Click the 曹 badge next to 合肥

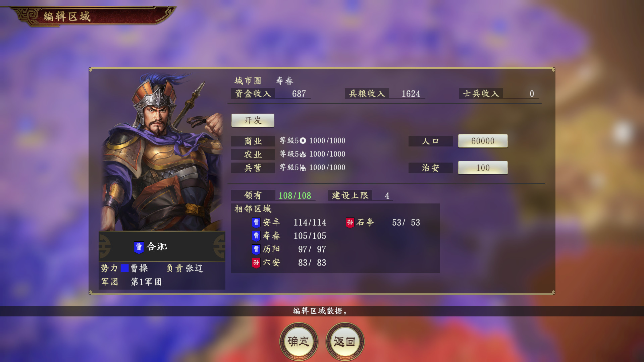[139, 247]
